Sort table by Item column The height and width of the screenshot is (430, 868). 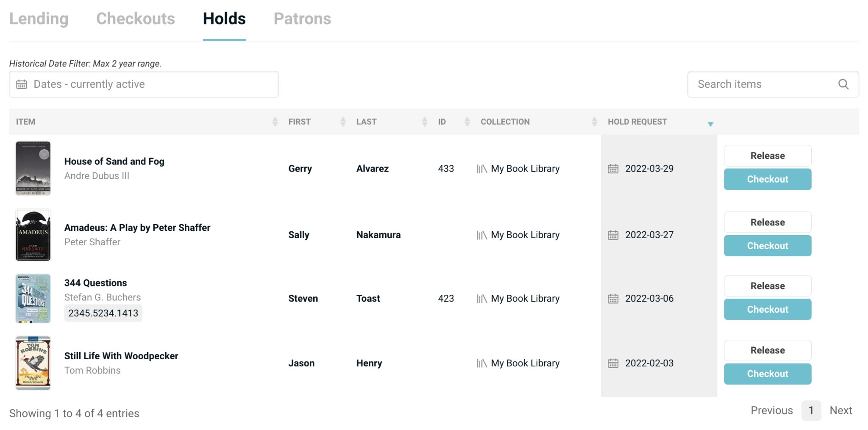275,122
